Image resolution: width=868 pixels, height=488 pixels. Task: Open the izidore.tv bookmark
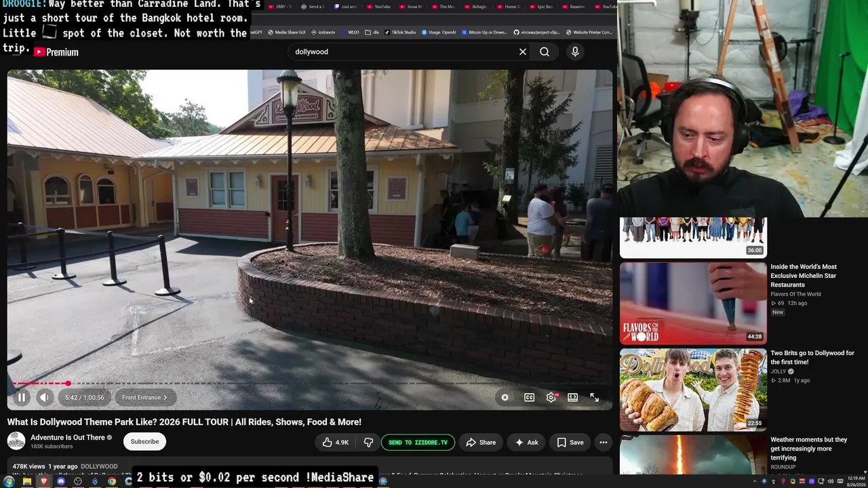point(323,32)
